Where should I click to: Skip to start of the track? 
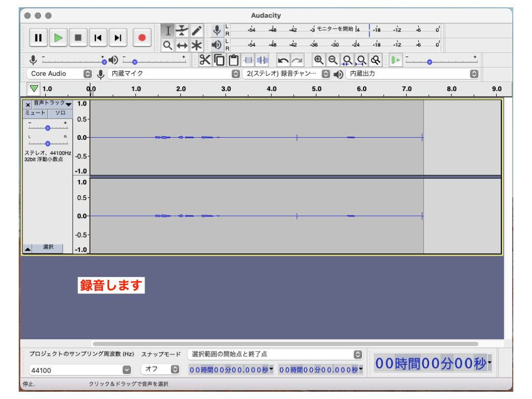[x=98, y=37]
